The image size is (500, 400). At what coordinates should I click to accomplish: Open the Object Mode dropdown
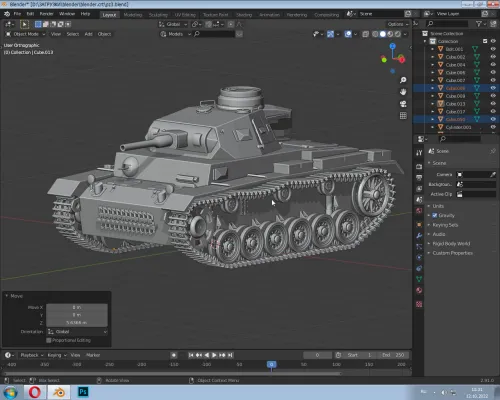pos(26,34)
